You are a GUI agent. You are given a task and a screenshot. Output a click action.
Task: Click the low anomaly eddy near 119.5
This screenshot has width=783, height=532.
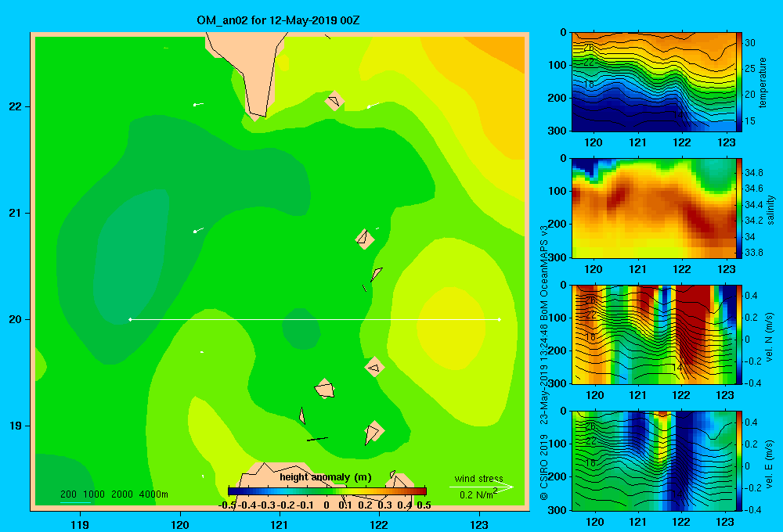pyautogui.click(x=131, y=257)
